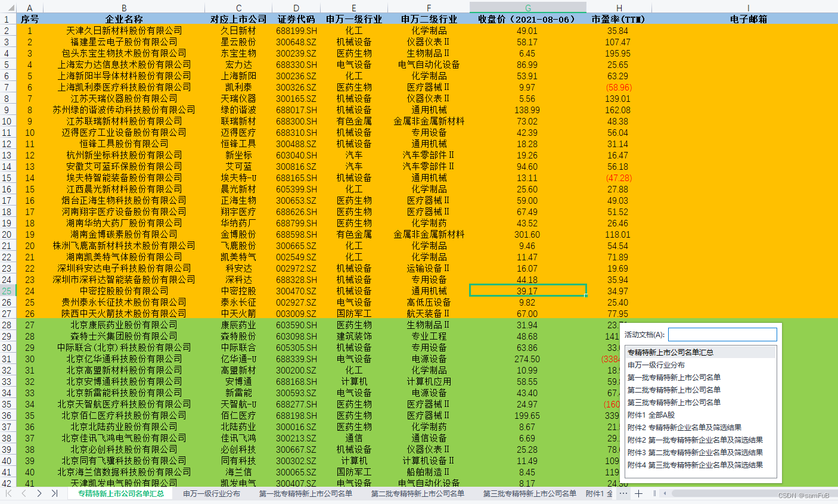Select column G header
Image resolution: width=838 pixels, height=504 pixels.
click(x=528, y=8)
